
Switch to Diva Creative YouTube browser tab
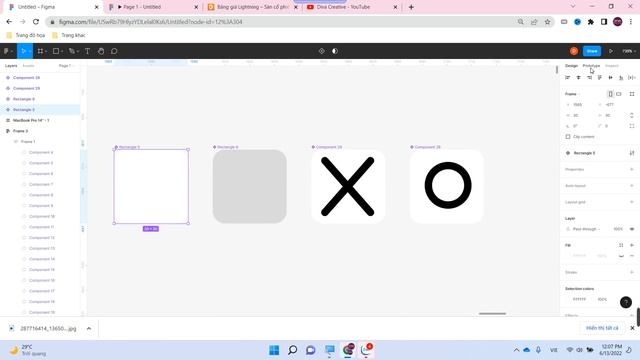tap(351, 7)
